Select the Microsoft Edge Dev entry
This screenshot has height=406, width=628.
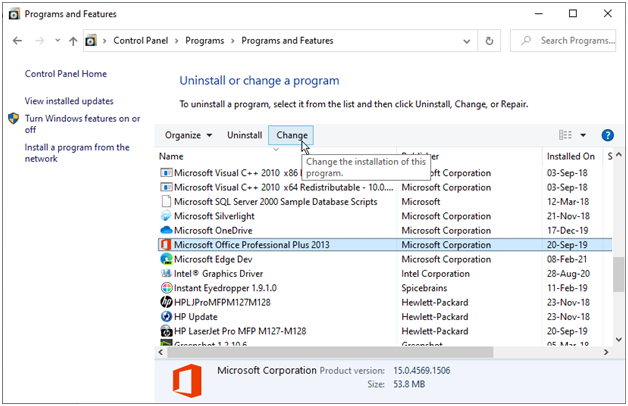point(213,259)
